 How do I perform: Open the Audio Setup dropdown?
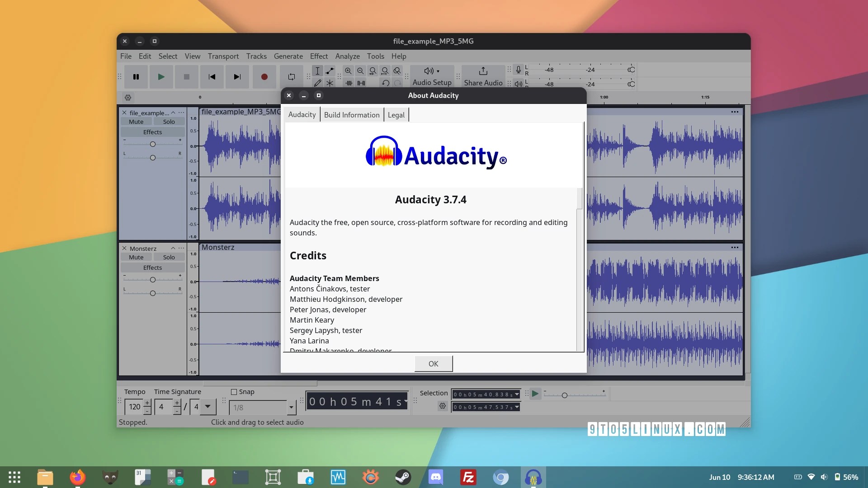click(x=432, y=76)
